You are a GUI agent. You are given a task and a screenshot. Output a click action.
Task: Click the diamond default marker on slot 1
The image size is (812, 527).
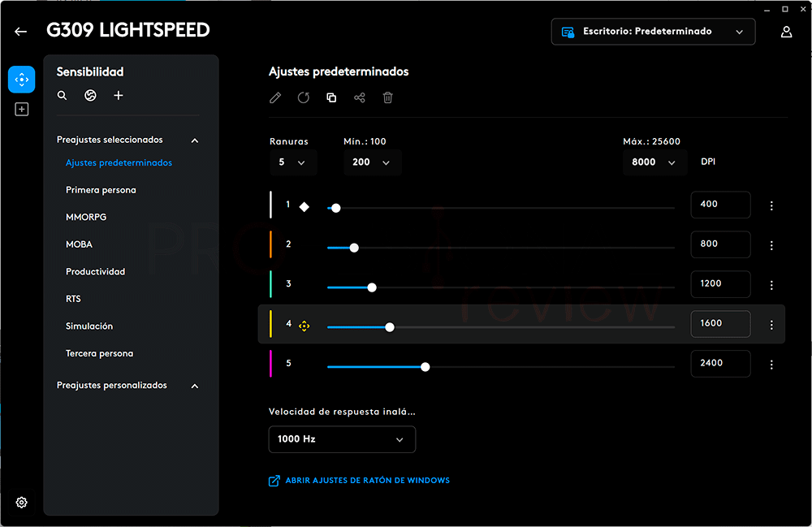(304, 207)
